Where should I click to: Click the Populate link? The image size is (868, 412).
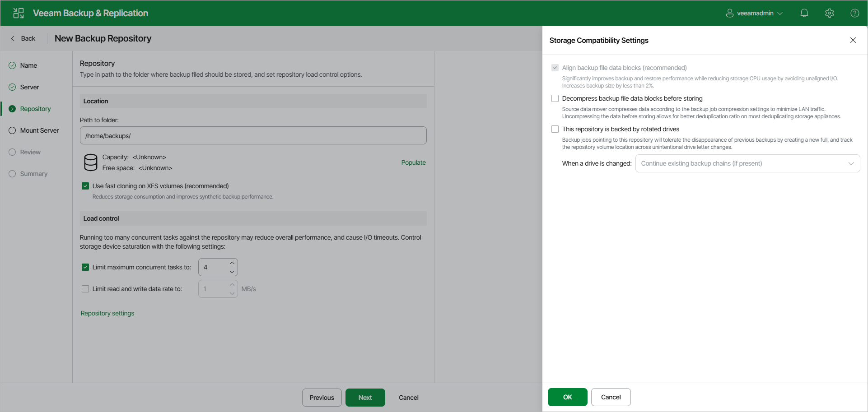click(x=413, y=162)
